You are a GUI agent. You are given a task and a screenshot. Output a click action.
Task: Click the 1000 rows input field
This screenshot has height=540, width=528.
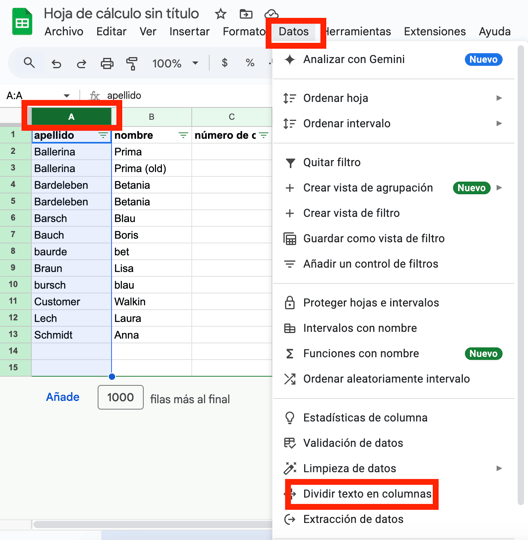tap(121, 397)
